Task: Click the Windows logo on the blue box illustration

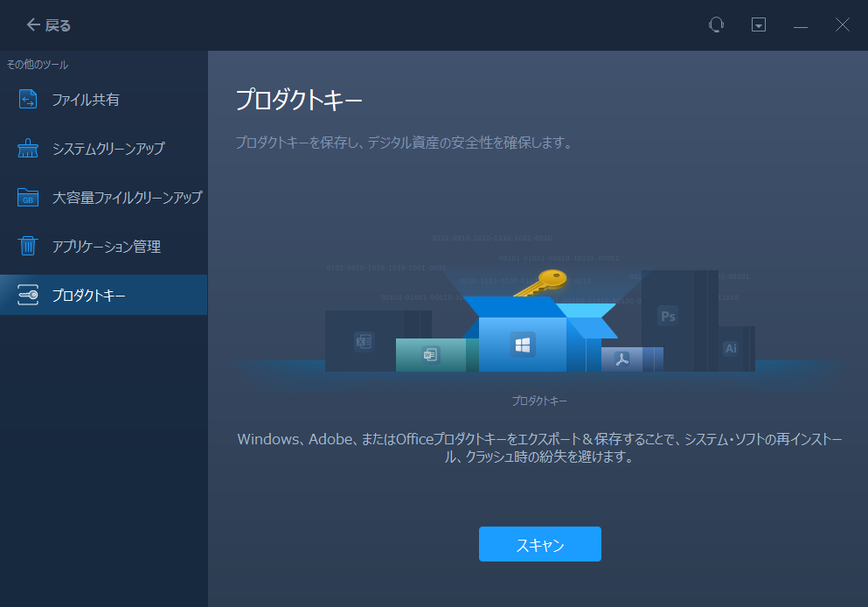Action: tap(522, 345)
